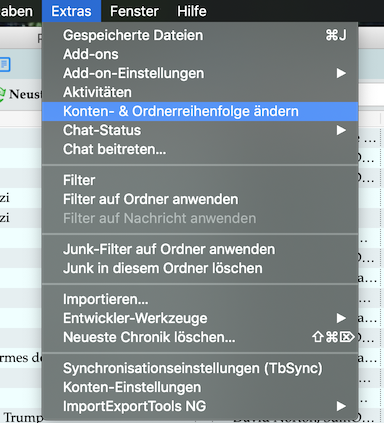384x423 pixels.
Task: Open Hilfe menu in menu bar
Action: tap(192, 11)
